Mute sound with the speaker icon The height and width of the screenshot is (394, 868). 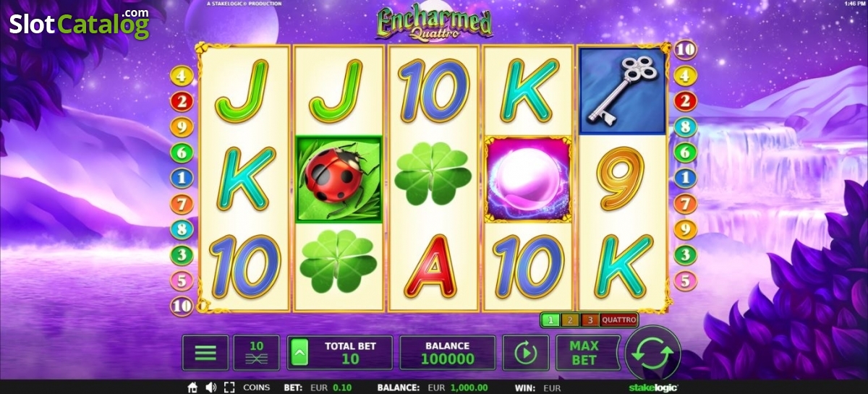210,387
